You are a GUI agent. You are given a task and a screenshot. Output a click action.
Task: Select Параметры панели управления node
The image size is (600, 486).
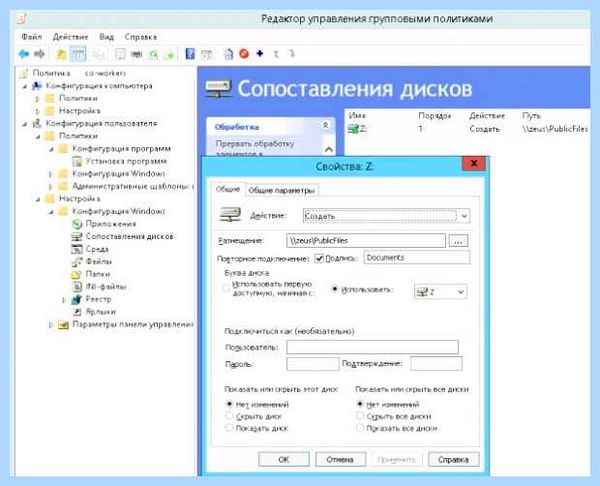coord(132,325)
